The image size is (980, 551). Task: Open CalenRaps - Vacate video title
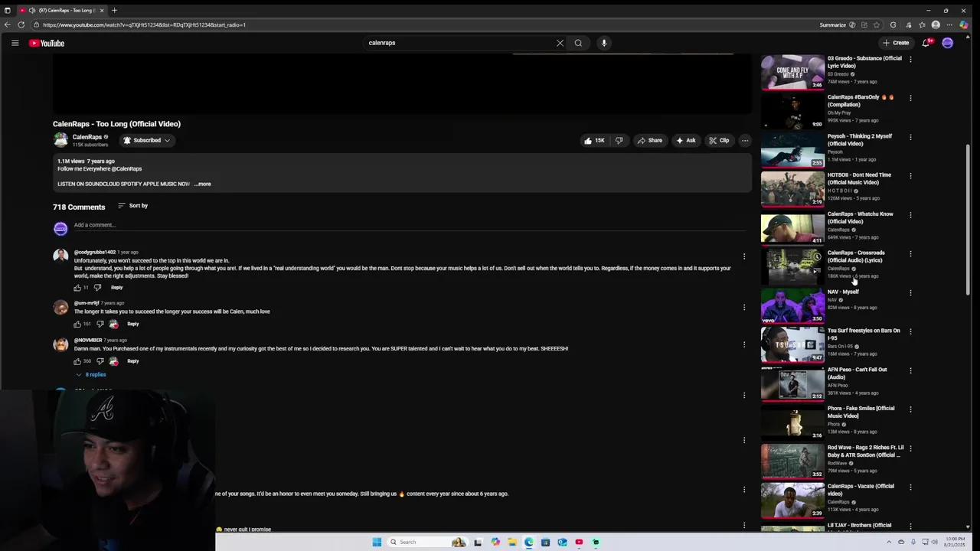point(861,490)
